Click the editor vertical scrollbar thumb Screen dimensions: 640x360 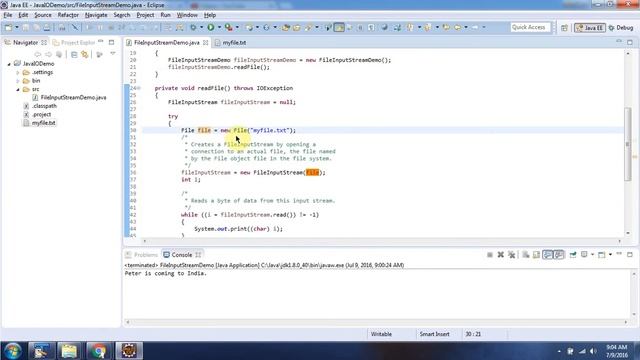[x=628, y=144]
